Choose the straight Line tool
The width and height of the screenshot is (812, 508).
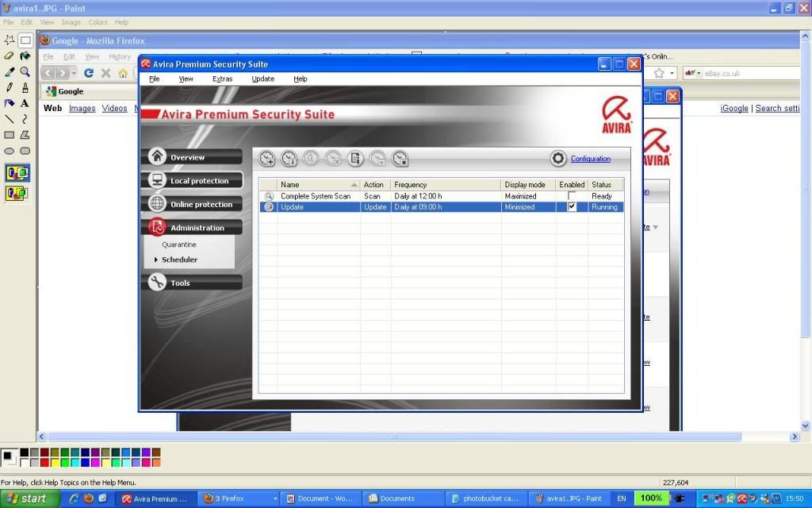point(10,119)
